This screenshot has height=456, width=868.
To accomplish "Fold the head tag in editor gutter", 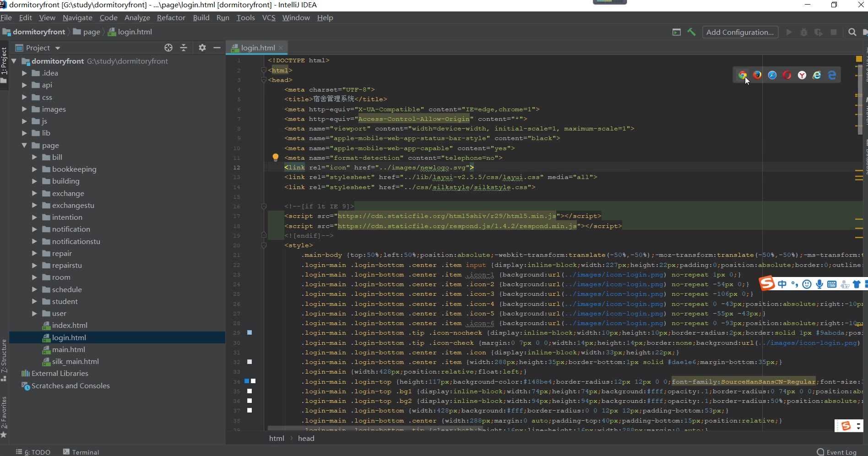I will (264, 80).
